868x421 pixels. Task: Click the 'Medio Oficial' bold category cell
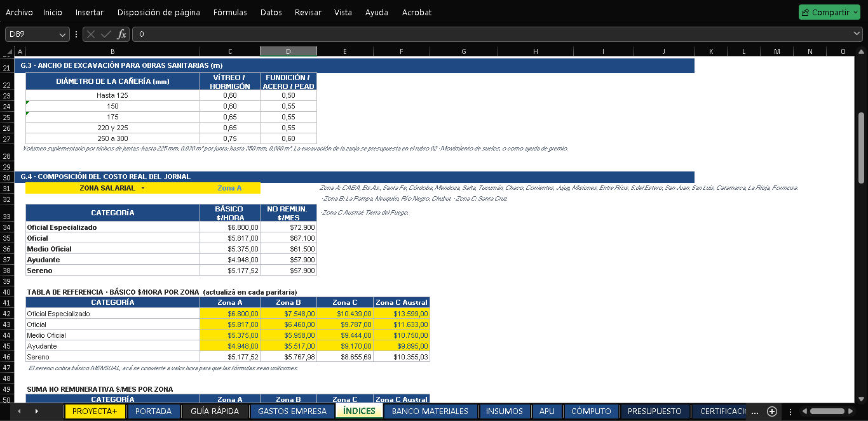coord(112,249)
